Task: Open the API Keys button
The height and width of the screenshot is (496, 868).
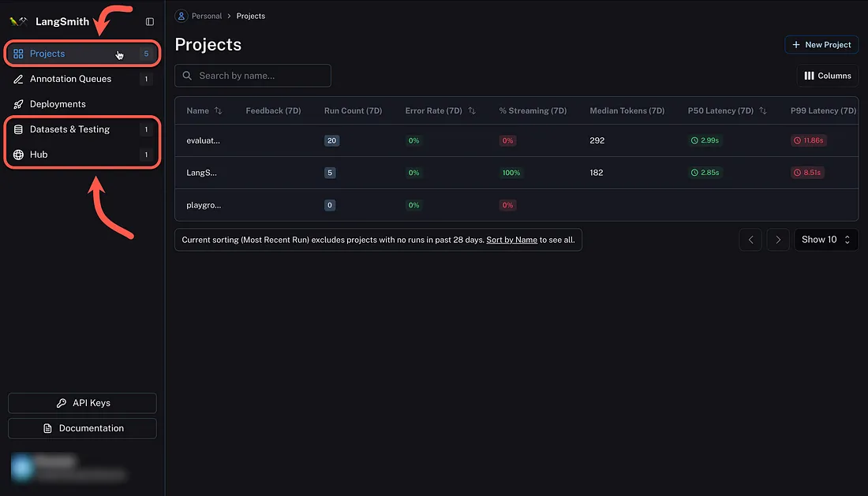Action: (83, 403)
